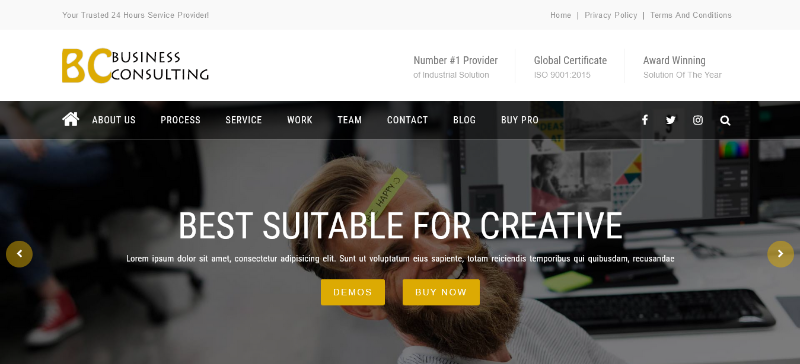800x364 pixels.
Task: Open the Facebook social icon
Action: coord(645,120)
